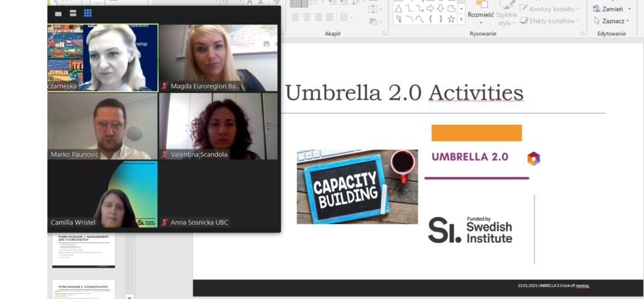This screenshot has height=299, width=644.
Task: Pick the arc shape
Action: (x=409, y=19)
